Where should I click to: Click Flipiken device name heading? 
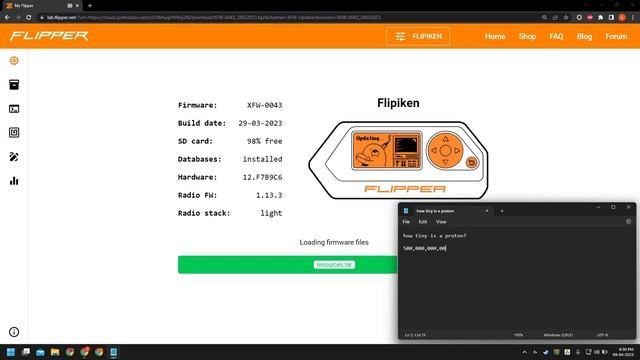(398, 103)
